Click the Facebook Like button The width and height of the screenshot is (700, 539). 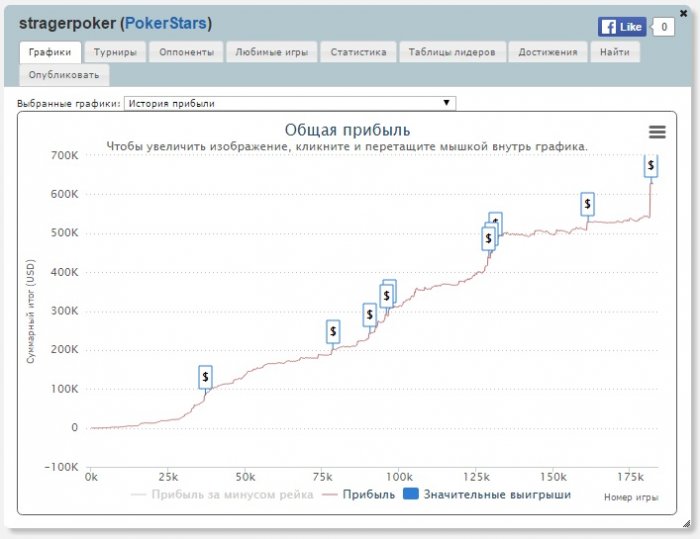(x=622, y=27)
